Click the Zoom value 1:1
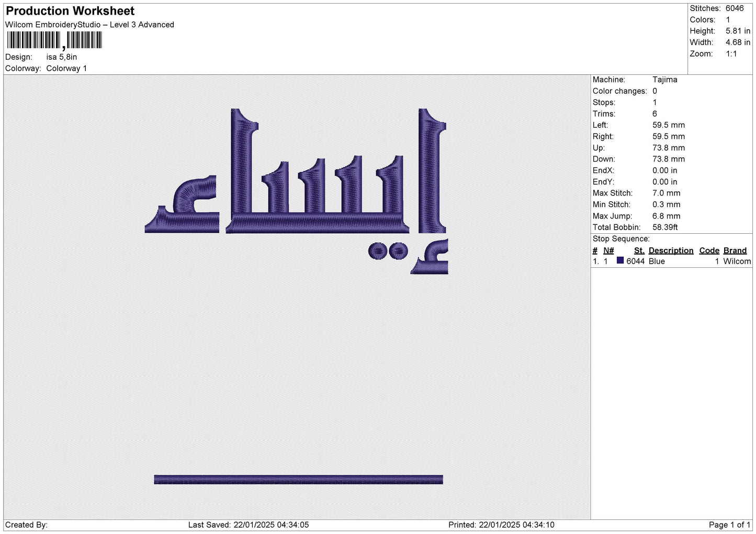The width and height of the screenshot is (756, 534). click(731, 54)
